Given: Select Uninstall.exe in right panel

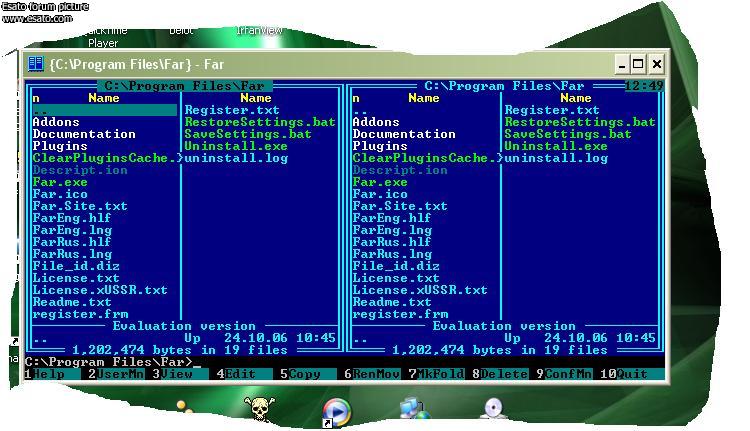Looking at the screenshot, I should (556, 146).
